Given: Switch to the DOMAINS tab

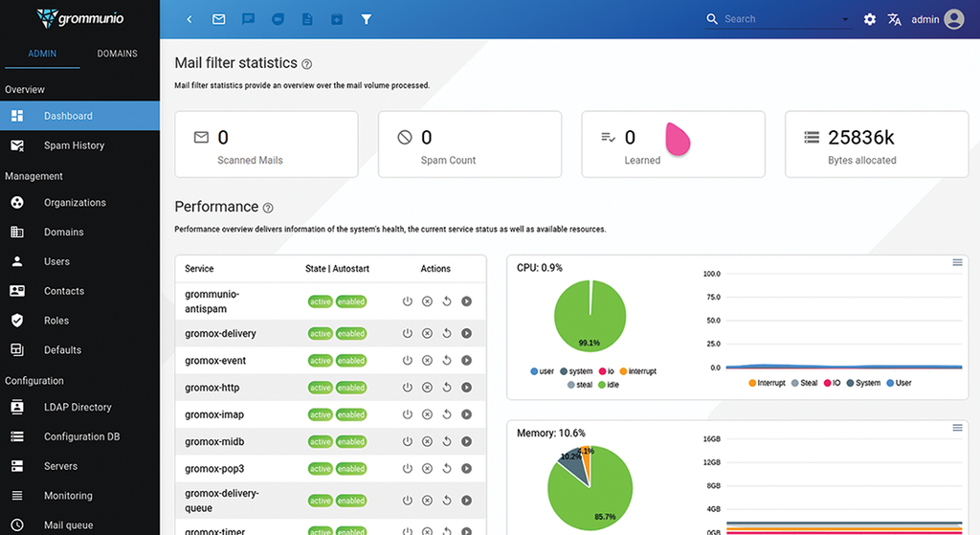Looking at the screenshot, I should (117, 54).
